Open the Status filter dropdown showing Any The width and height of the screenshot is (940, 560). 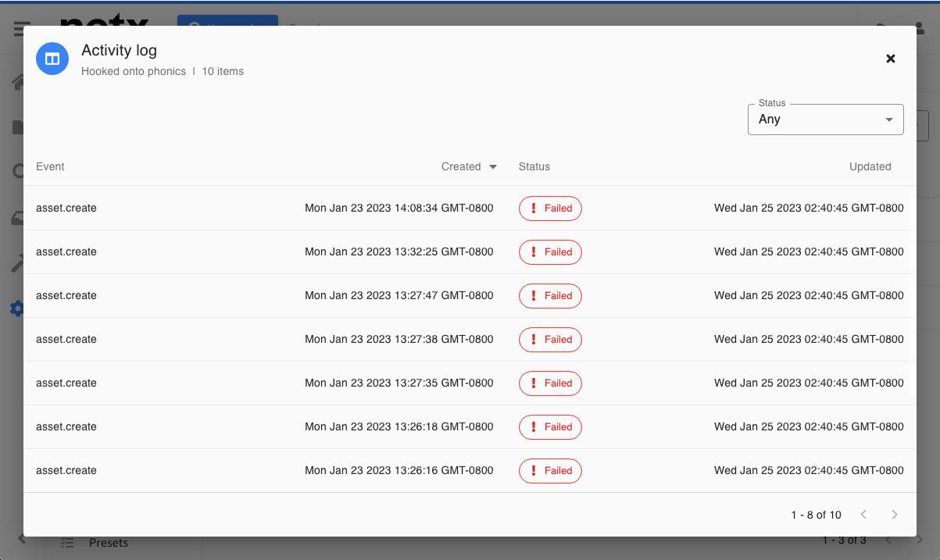click(825, 119)
